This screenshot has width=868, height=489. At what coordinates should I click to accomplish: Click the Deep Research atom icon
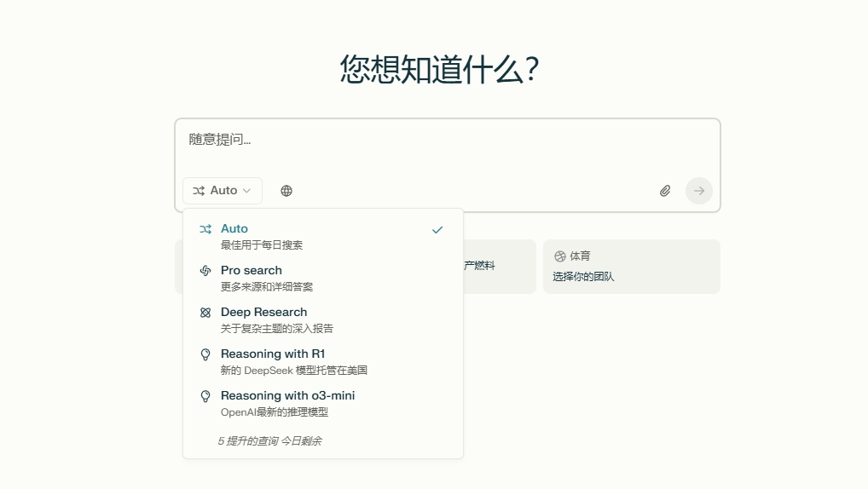click(205, 313)
